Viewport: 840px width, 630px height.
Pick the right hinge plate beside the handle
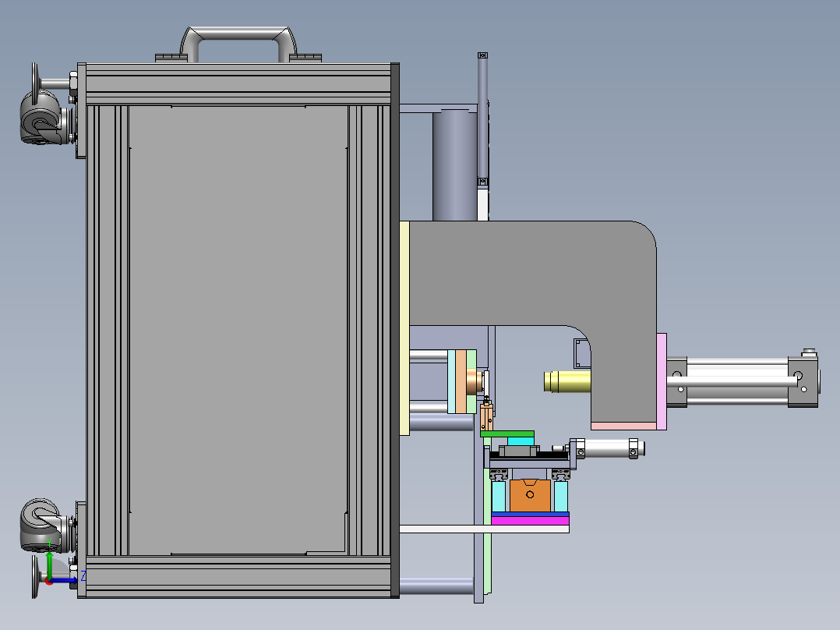[x=305, y=58]
